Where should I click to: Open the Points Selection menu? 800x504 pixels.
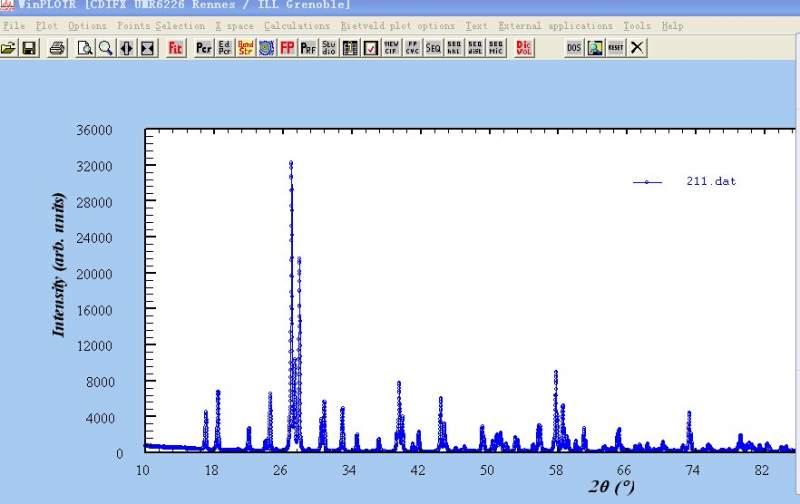point(161,26)
